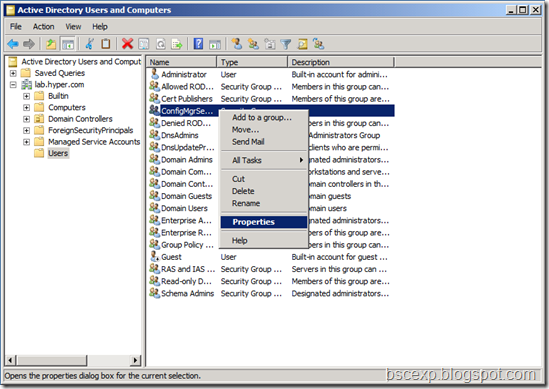Click the Find objects toolbar icon
The image size is (549, 389).
click(x=303, y=44)
